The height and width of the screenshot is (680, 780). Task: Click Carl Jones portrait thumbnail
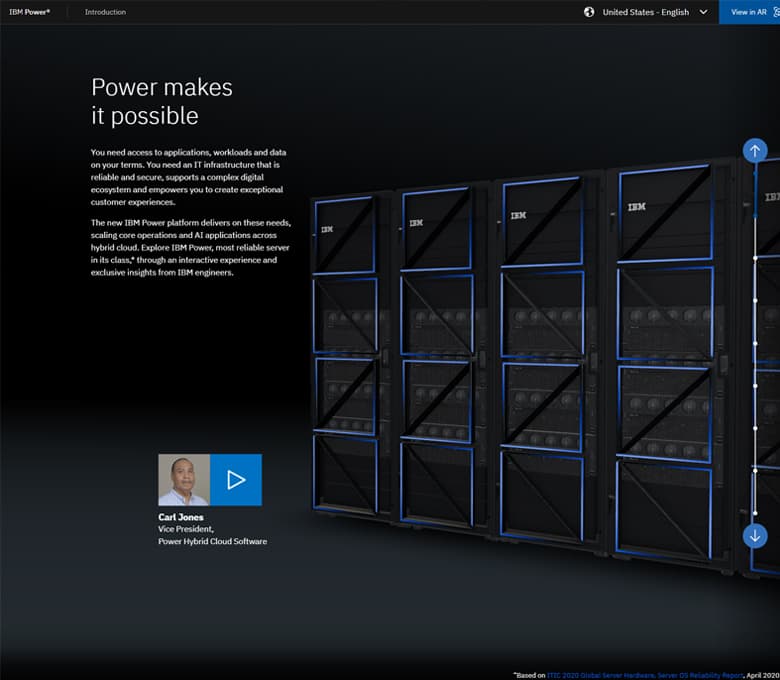pos(184,480)
